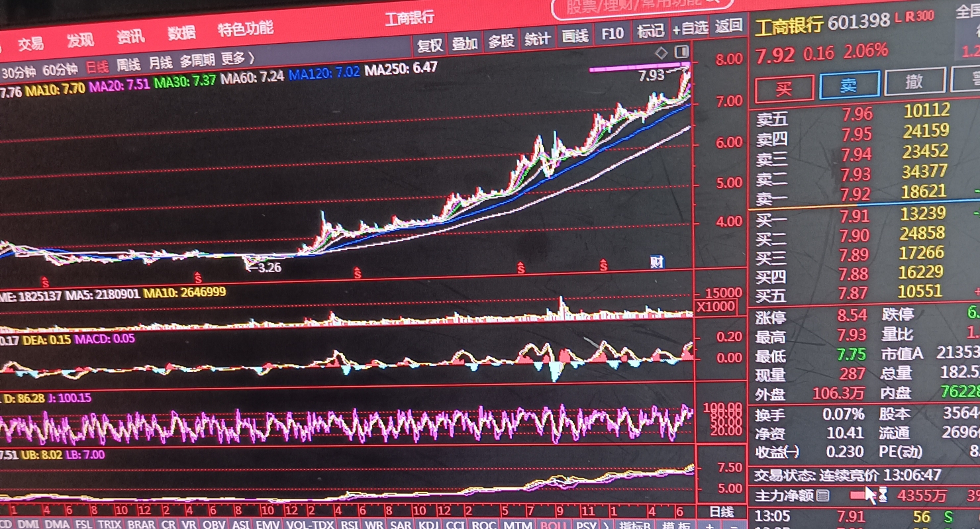The height and width of the screenshot is (529, 980).
Task: Select the BRAR indicator tab
Action: 140,524
